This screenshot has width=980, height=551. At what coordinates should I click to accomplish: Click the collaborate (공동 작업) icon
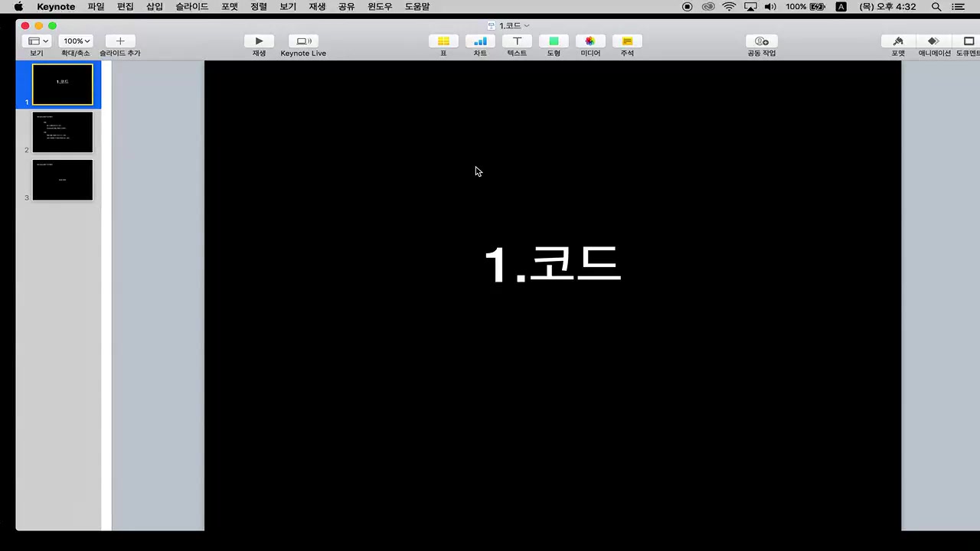click(x=761, y=41)
